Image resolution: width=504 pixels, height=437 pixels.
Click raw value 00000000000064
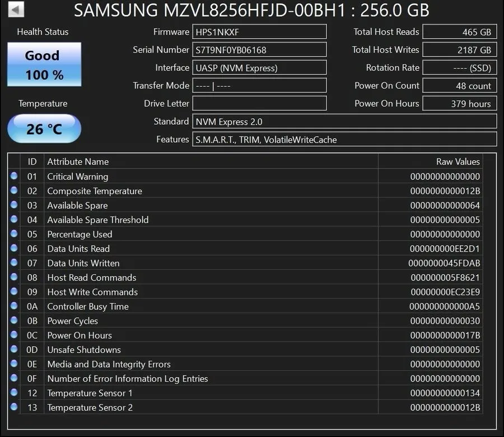click(445, 205)
